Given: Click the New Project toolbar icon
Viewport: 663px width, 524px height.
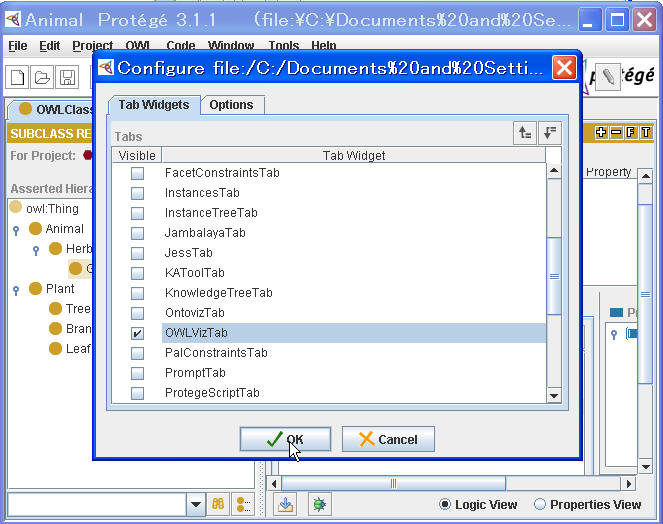Looking at the screenshot, I should coord(18,78).
